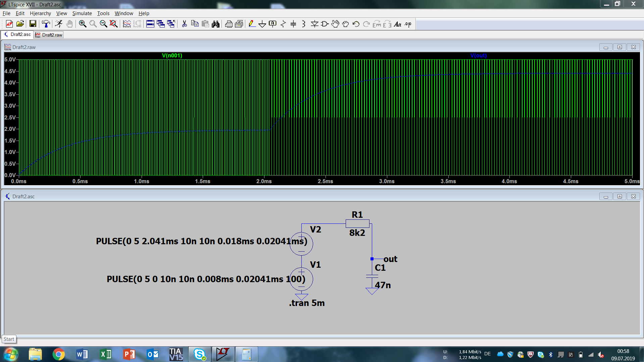Place a capacitor component
The height and width of the screenshot is (362, 644).
293,24
